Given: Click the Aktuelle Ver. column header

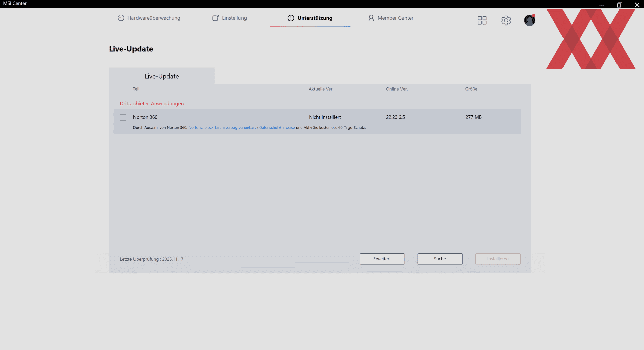Looking at the screenshot, I should (x=321, y=89).
